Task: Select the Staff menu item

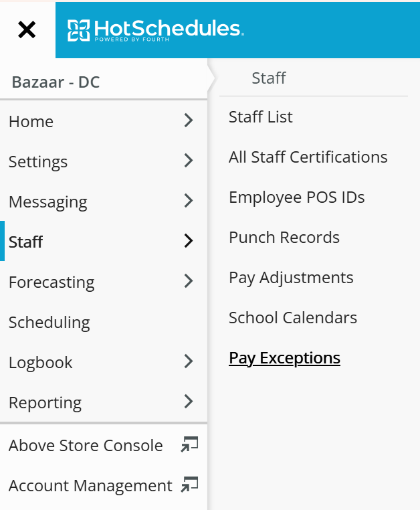Action: pos(104,242)
